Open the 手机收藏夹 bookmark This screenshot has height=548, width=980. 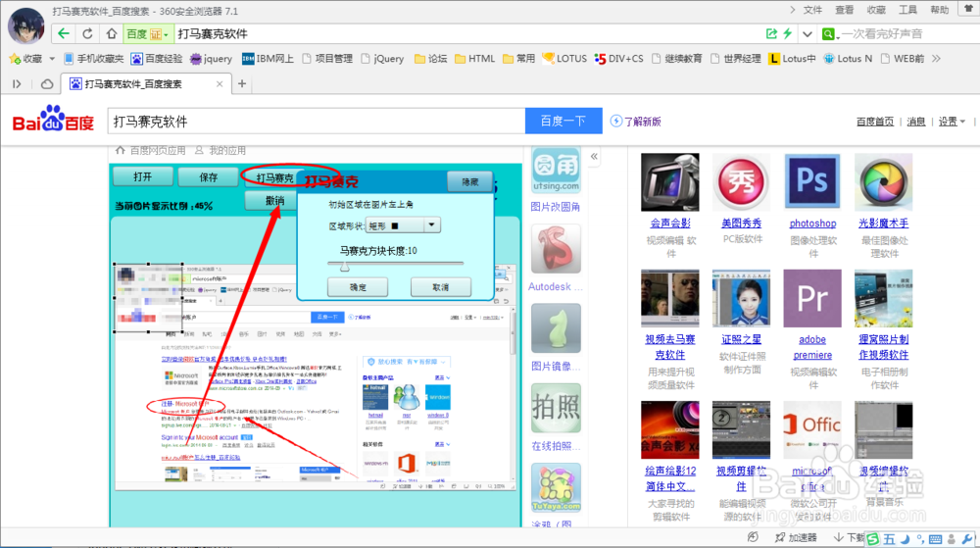94,59
